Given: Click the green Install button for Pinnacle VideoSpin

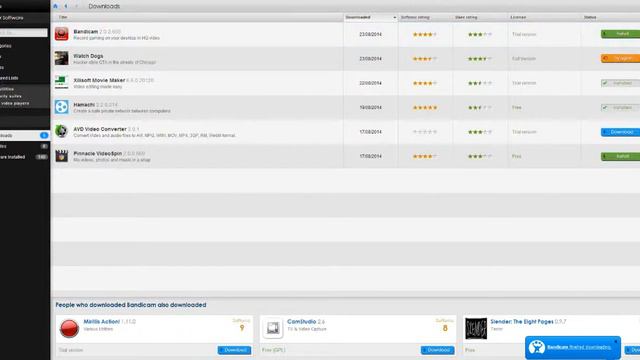Looking at the screenshot, I should point(620,156).
